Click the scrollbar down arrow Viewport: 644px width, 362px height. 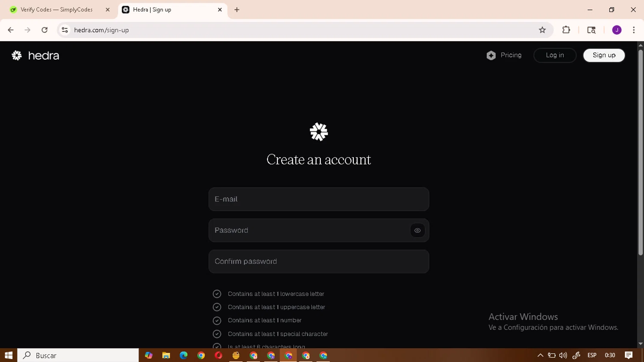(x=641, y=344)
